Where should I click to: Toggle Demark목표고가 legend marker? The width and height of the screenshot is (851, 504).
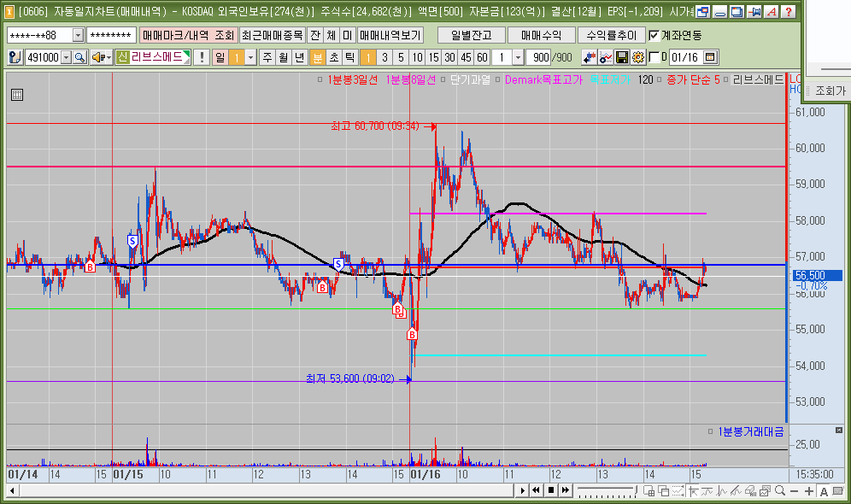pos(497,80)
